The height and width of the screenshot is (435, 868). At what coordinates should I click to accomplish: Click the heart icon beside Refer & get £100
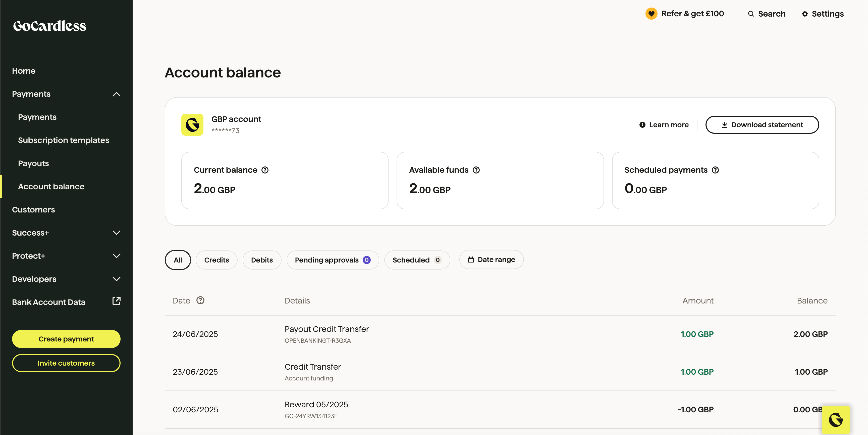click(651, 14)
